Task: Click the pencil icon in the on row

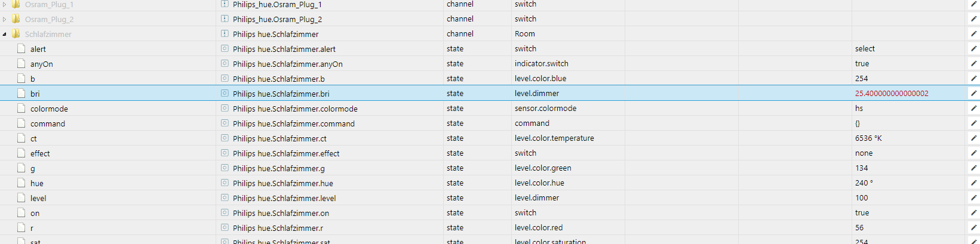Action: coord(974,213)
